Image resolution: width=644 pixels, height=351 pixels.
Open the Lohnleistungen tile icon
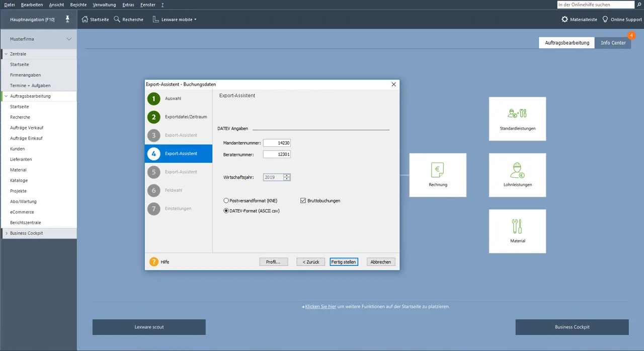517,171
